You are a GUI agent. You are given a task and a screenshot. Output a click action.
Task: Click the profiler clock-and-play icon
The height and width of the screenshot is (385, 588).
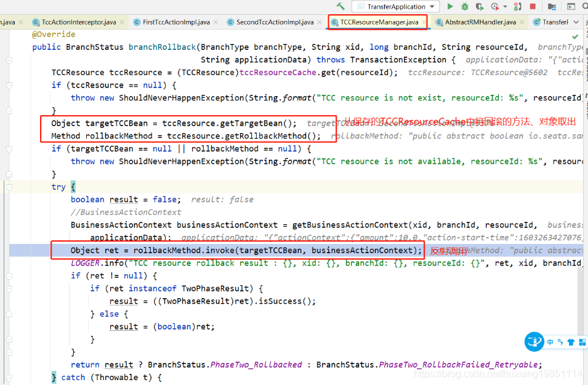point(494,6)
